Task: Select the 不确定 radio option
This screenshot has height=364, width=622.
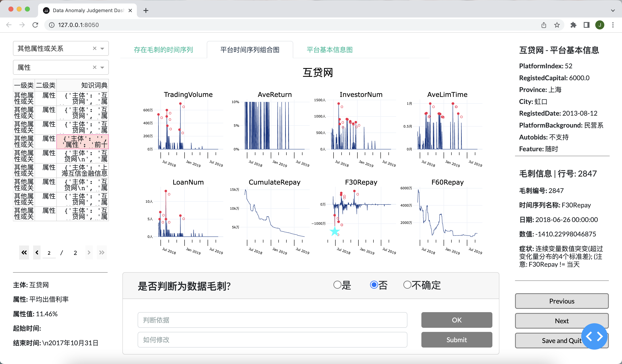Action: click(407, 285)
